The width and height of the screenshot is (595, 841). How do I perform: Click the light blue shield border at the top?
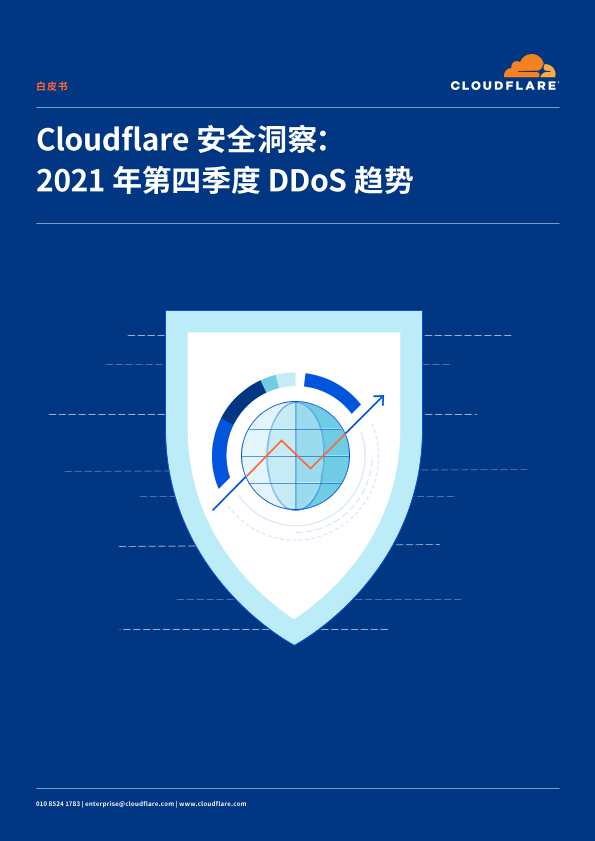[x=293, y=321]
